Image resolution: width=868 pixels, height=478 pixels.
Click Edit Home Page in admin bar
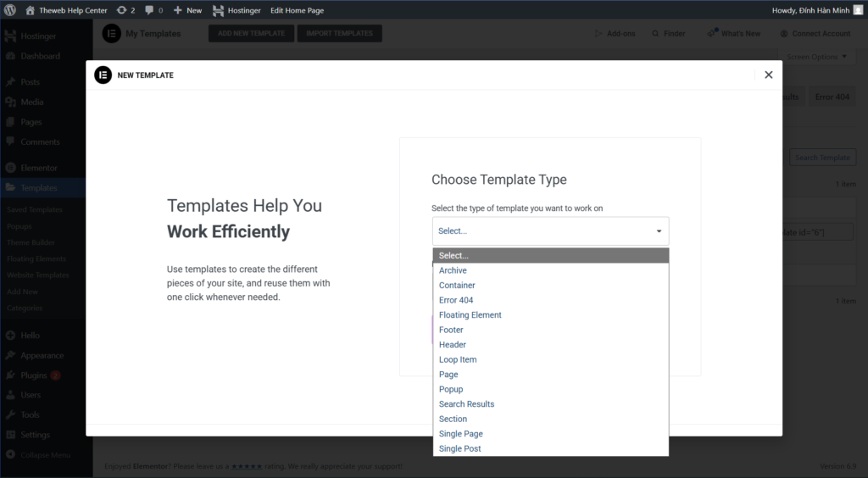click(297, 10)
